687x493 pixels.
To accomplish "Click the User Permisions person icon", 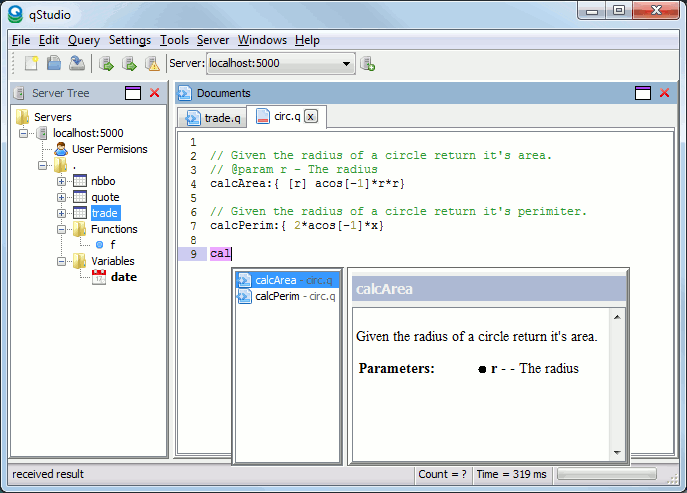I will click(x=61, y=149).
